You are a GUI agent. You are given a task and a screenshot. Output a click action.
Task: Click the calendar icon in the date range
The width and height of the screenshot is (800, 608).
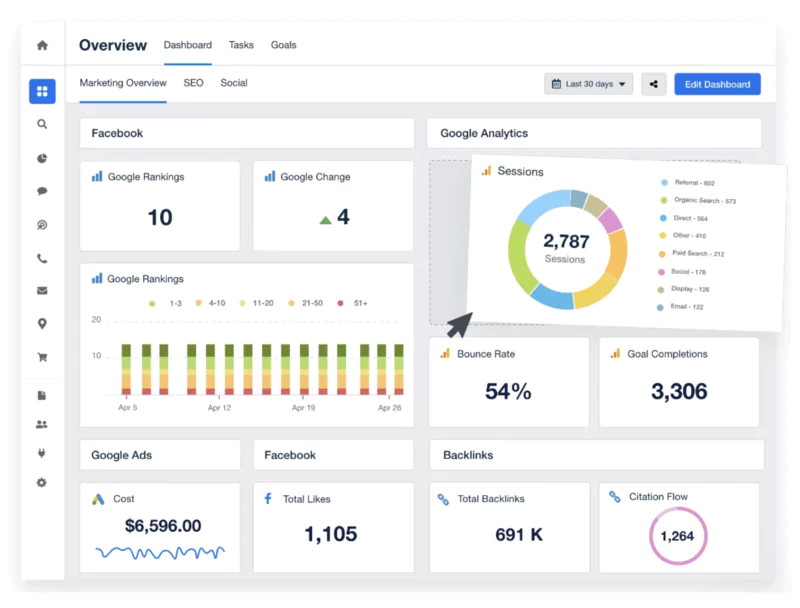click(x=557, y=84)
